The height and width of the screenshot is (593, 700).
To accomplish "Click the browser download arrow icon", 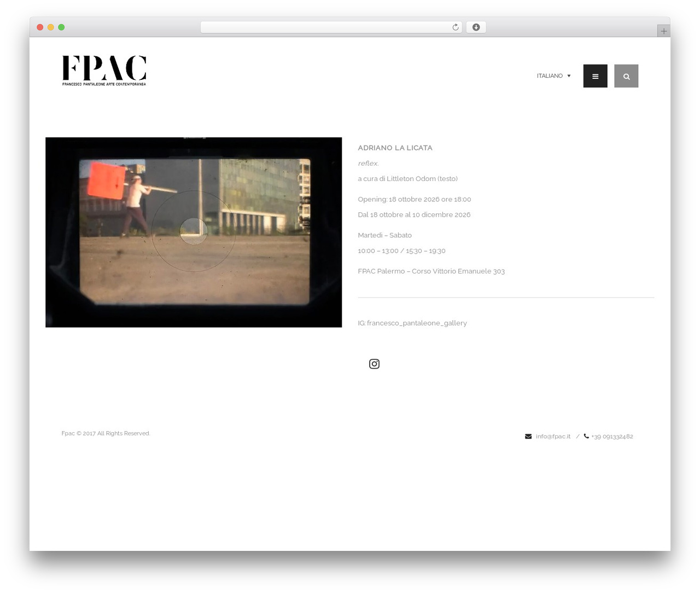I will click(476, 27).
